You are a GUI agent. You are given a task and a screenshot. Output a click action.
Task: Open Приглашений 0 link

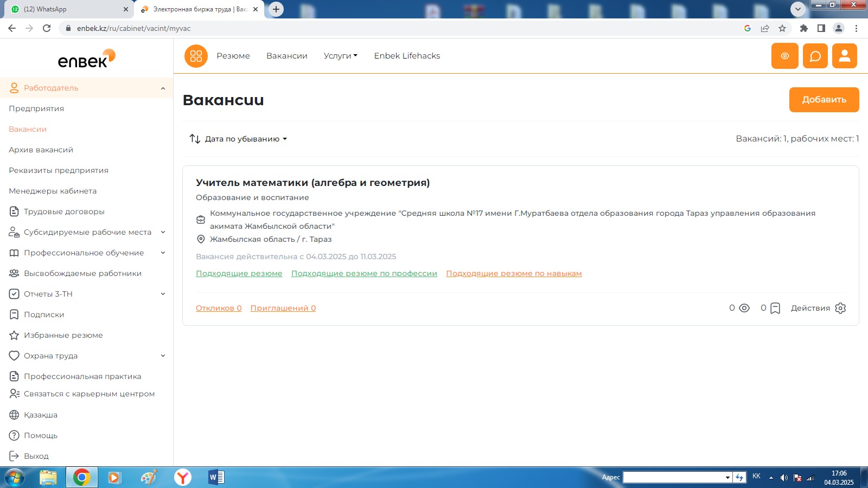pos(283,308)
